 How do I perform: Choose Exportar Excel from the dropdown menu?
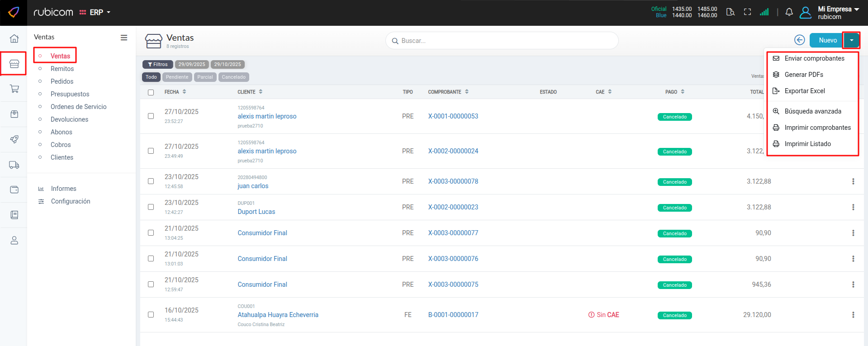pyautogui.click(x=804, y=91)
